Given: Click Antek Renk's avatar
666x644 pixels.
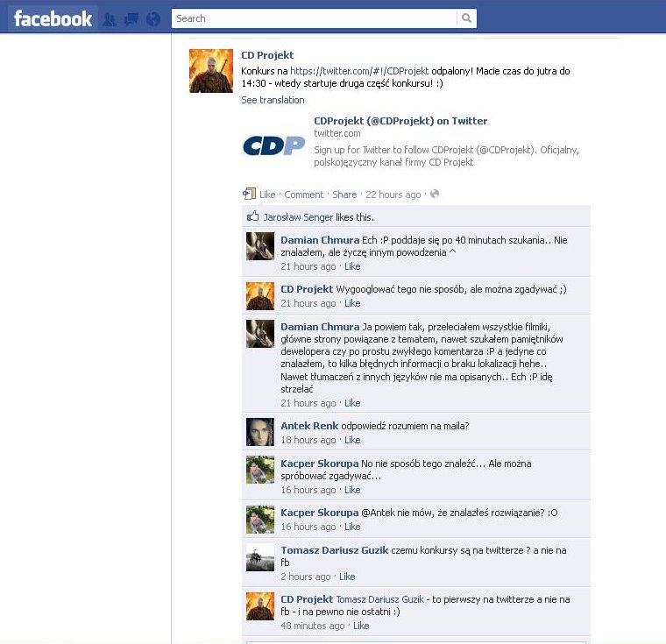Looking at the screenshot, I should pyautogui.click(x=260, y=432).
